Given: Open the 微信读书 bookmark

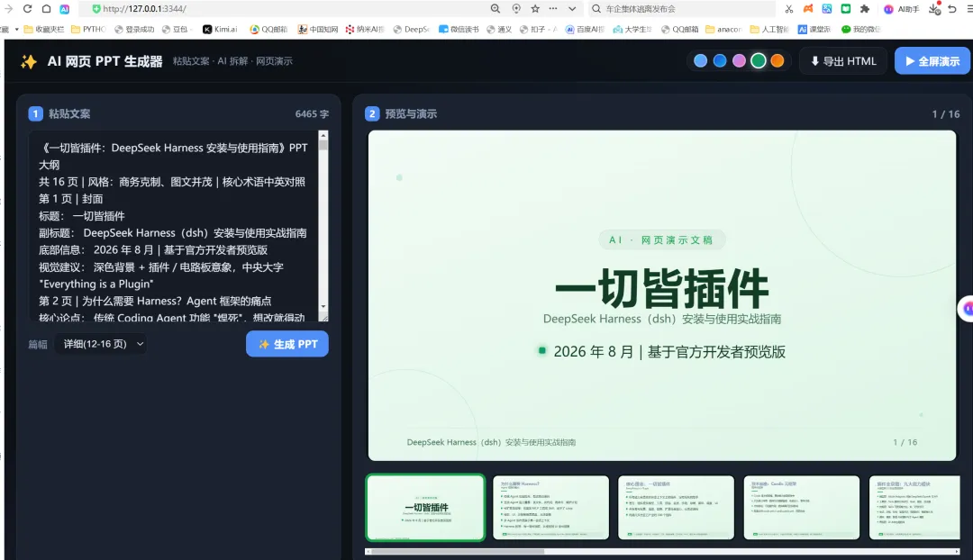Looking at the screenshot, I should click(x=459, y=29).
